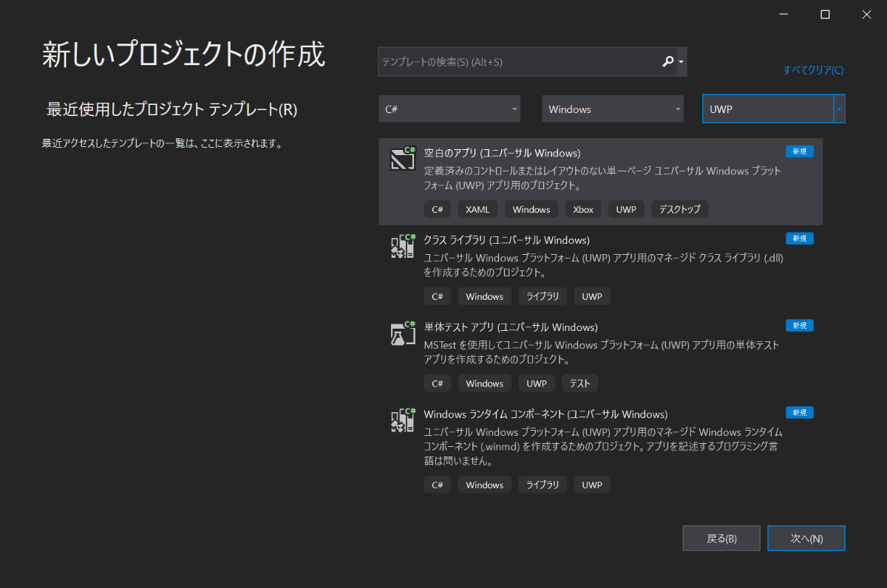This screenshot has width=887, height=588.
Task: Open the UWP project type dropdown
Action: click(773, 109)
